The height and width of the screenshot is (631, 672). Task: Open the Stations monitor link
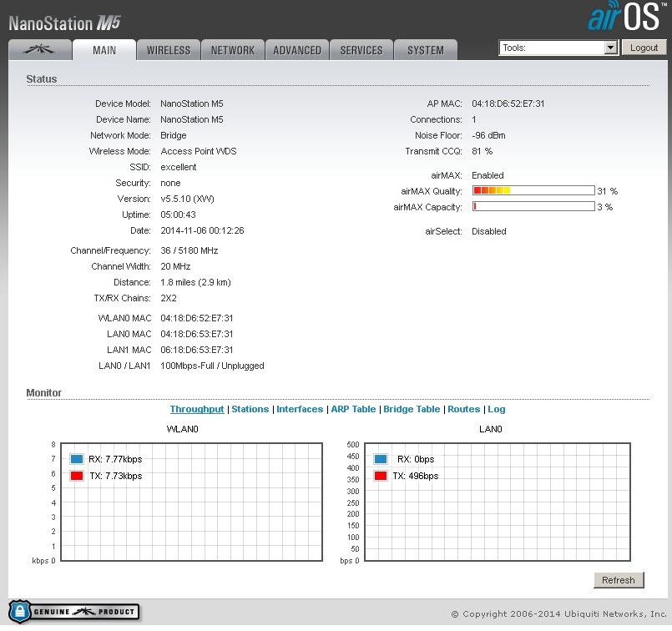pos(250,409)
